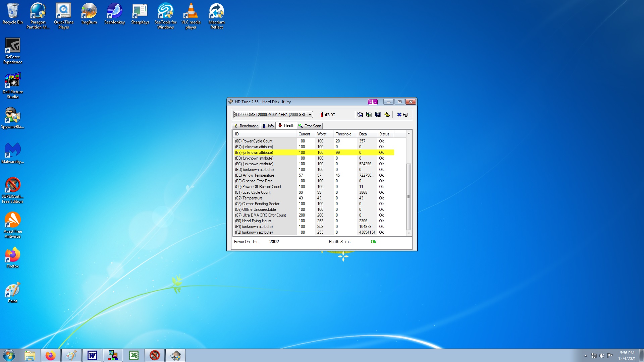The height and width of the screenshot is (362, 644).
Task: Open Windows Explorer from taskbar
Action: (30, 355)
